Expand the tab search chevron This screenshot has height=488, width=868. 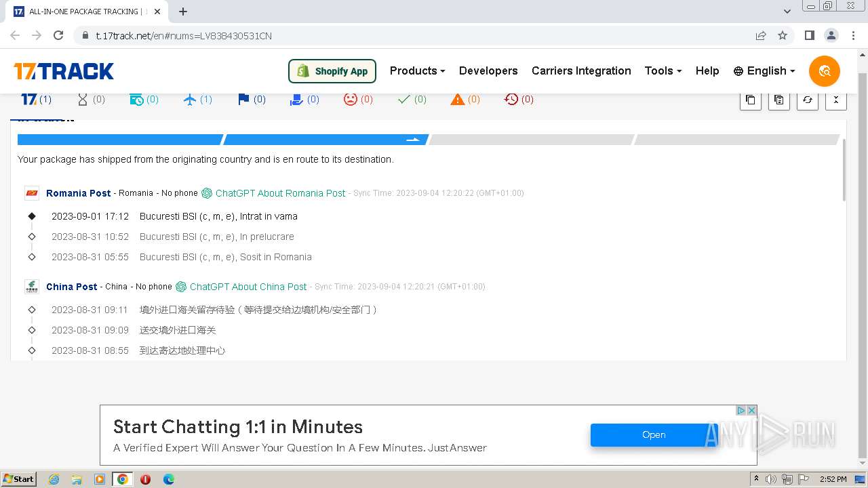tap(787, 12)
